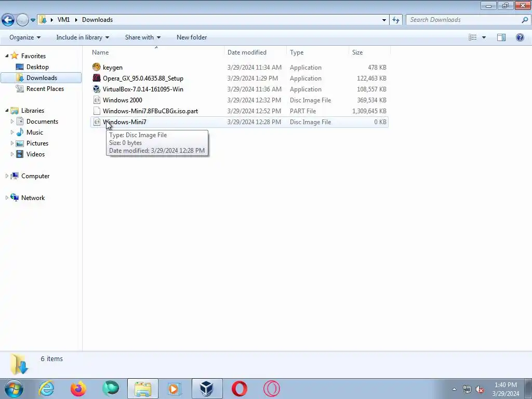Change the view with the views icon
The height and width of the screenshot is (399, 532).
click(473, 37)
